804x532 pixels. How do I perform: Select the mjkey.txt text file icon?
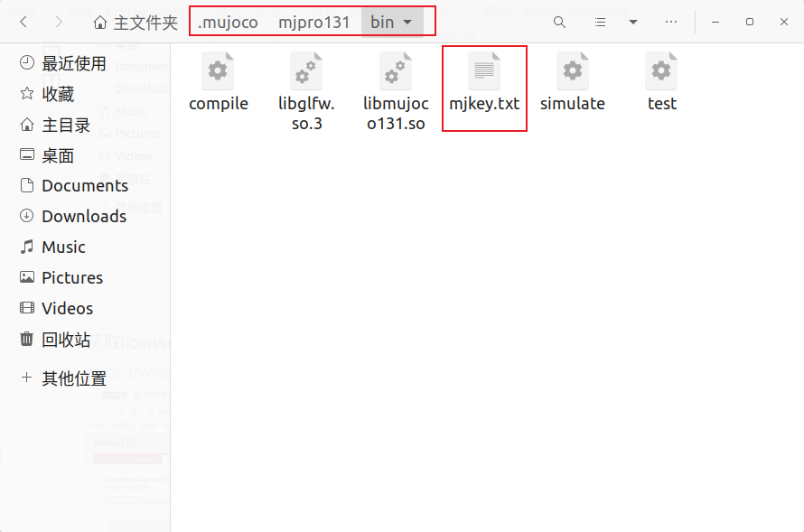(484, 70)
